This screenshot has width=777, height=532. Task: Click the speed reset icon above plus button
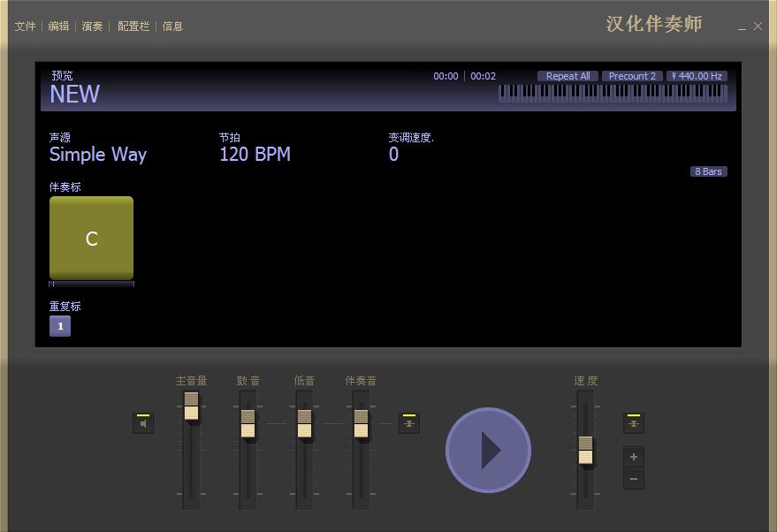click(x=634, y=422)
